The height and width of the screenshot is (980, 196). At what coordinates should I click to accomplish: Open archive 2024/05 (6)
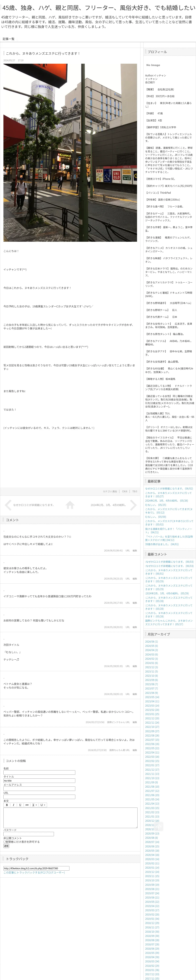pos(151,646)
